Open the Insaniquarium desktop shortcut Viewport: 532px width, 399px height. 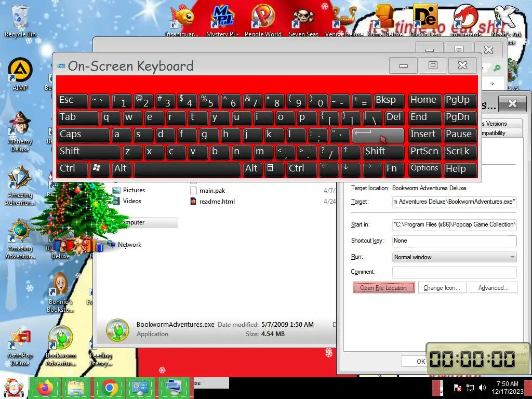point(181,20)
